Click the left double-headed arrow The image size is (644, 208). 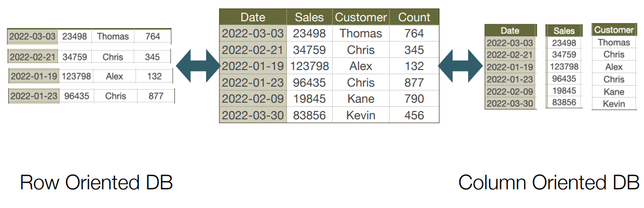click(x=199, y=66)
